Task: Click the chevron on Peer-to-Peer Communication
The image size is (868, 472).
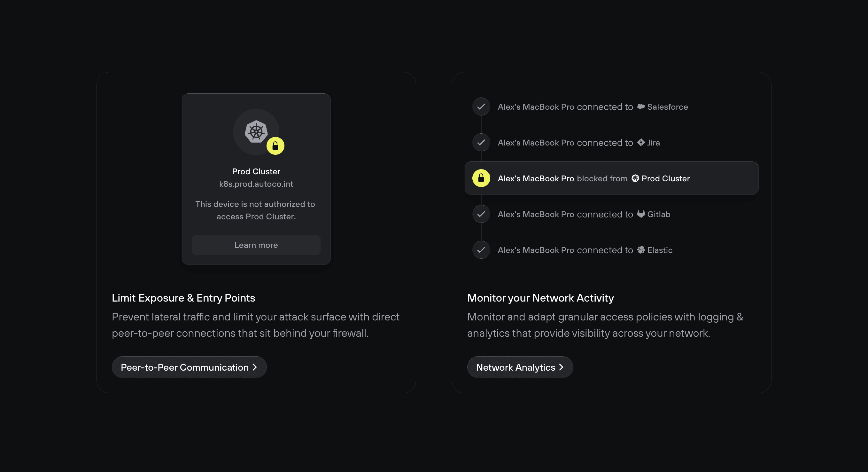Action: (x=255, y=367)
